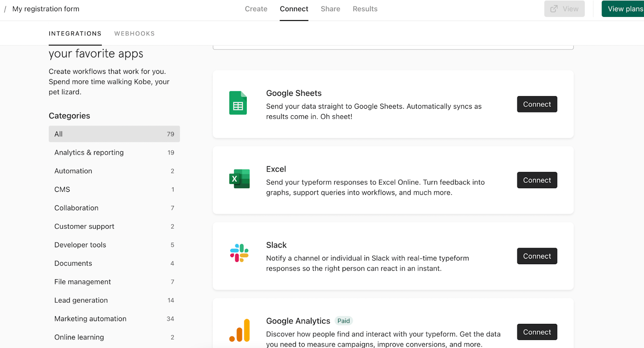Click the Categories heading
The height and width of the screenshot is (348, 644).
pos(69,116)
